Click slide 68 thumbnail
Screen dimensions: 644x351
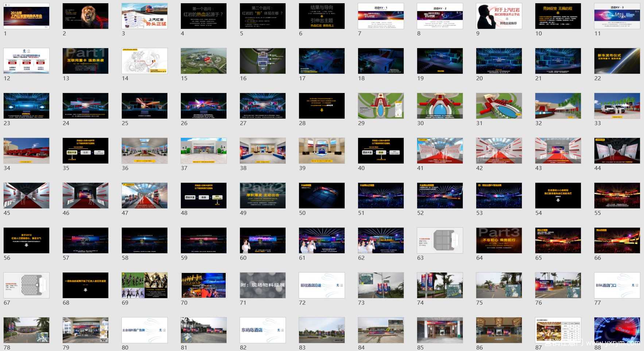[85, 285]
